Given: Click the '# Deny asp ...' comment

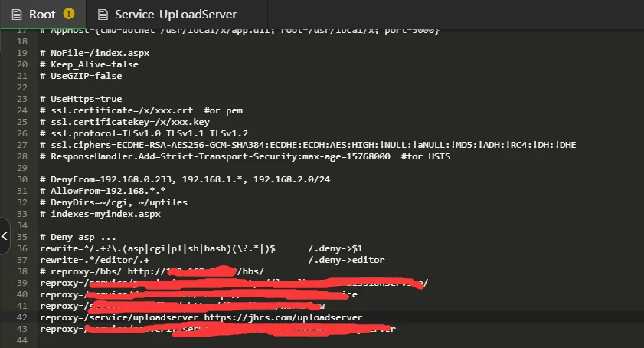Looking at the screenshot, I should coord(78,238).
